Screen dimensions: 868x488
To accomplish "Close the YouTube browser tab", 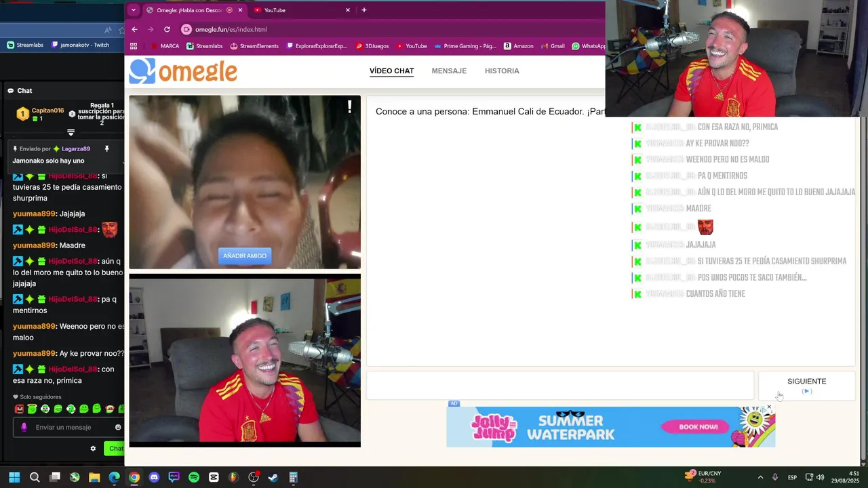I will pos(348,10).
